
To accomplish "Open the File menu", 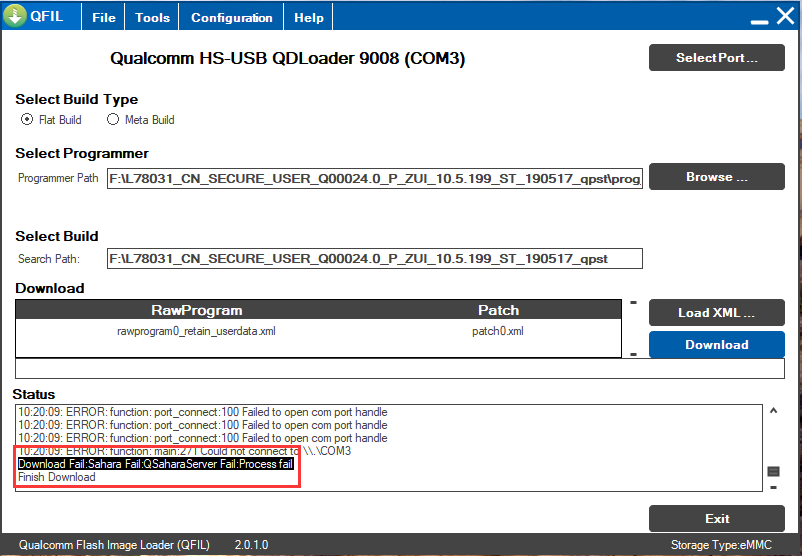I will [x=104, y=17].
